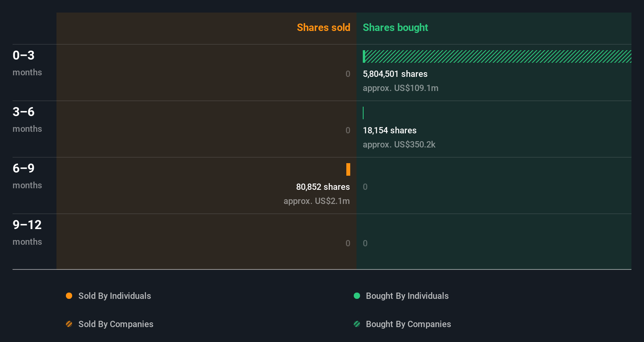Click the zero sold value in 9–12 months row
This screenshot has width=644, height=342.
[x=348, y=243]
